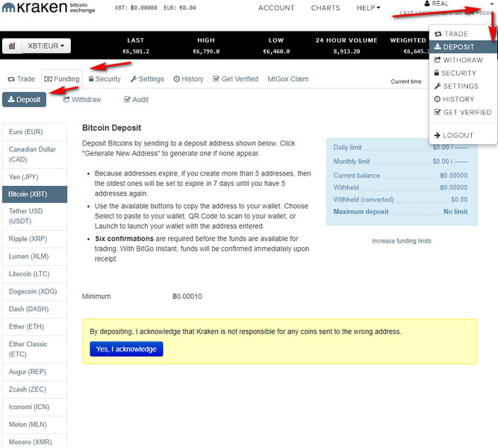Select Lumen (XLM) in the currency list

point(34,256)
